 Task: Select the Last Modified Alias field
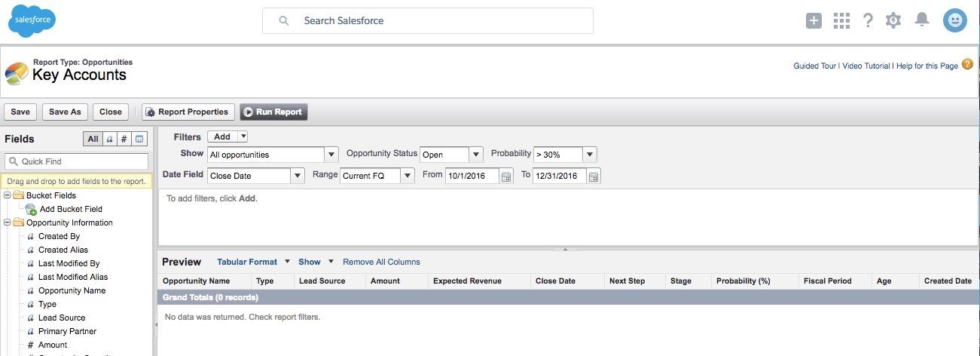[x=73, y=278]
